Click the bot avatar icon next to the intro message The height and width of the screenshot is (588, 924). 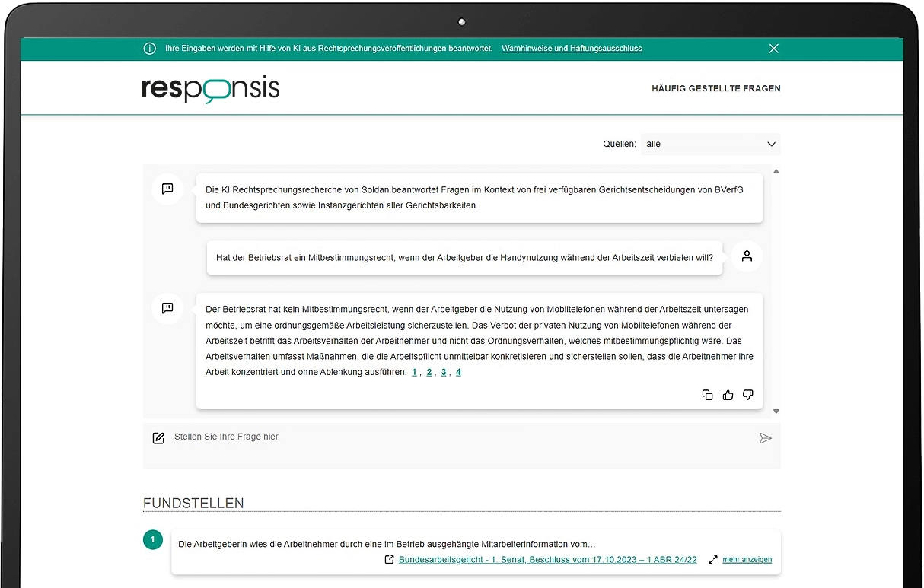coord(167,189)
